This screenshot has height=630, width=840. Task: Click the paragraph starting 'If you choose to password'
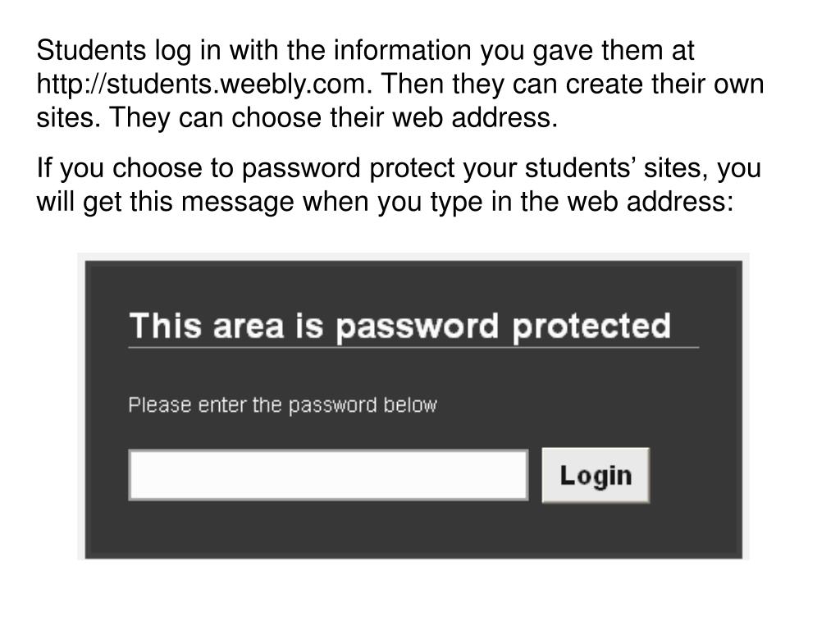[x=399, y=185]
